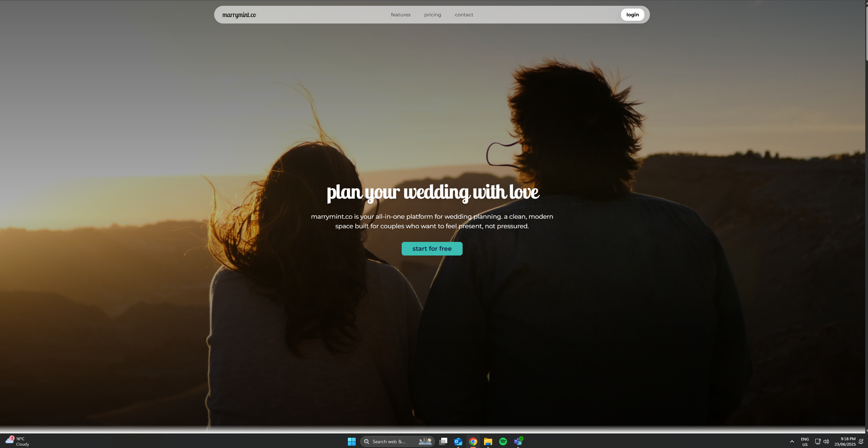Click the ENG US language indicator

[805, 442]
